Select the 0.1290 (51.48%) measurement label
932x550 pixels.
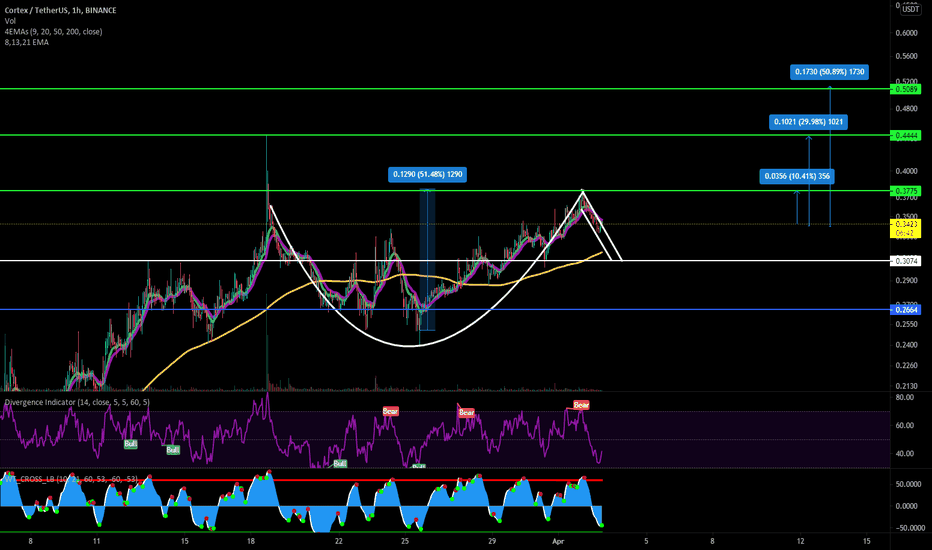point(427,175)
